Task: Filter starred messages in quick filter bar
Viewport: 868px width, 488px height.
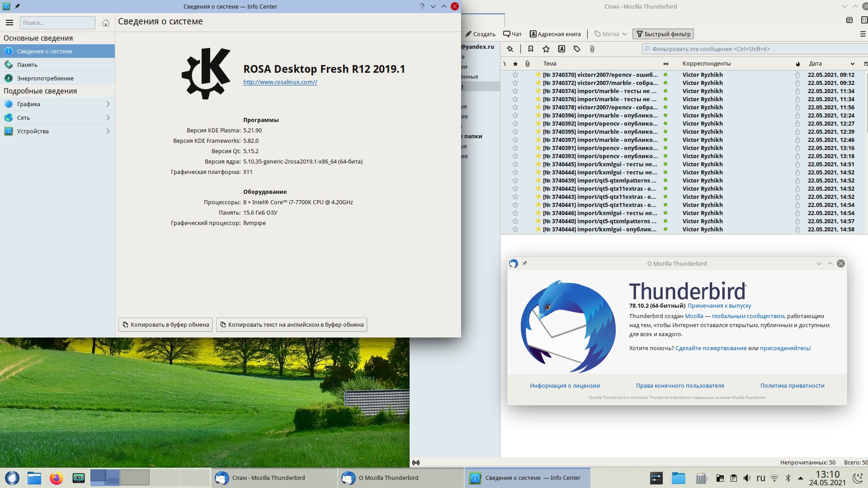Action: tap(546, 49)
